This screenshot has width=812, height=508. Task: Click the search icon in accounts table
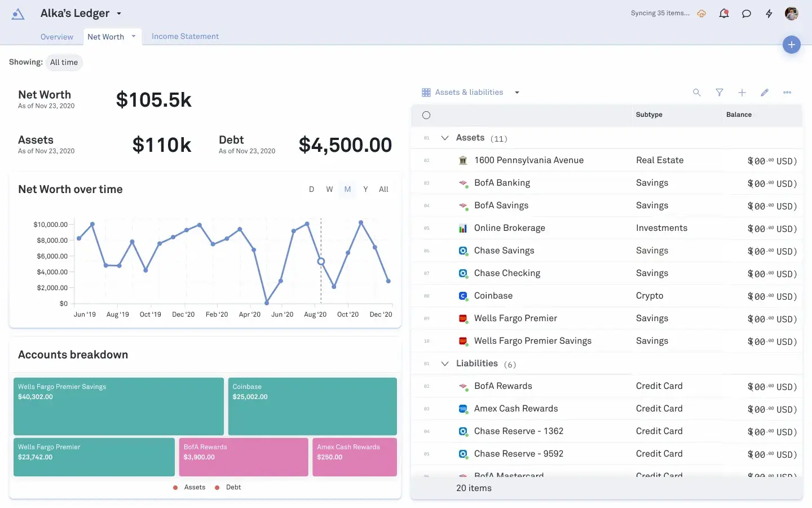(x=697, y=93)
